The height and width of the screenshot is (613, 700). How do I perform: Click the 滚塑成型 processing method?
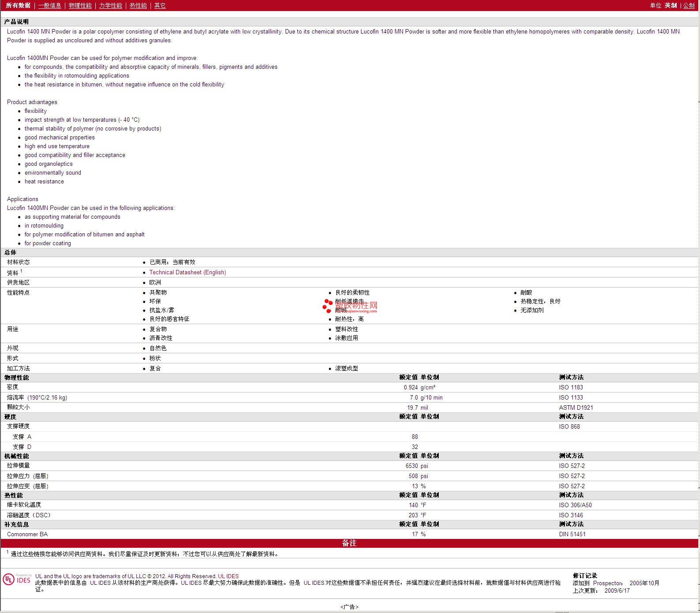[x=346, y=368]
